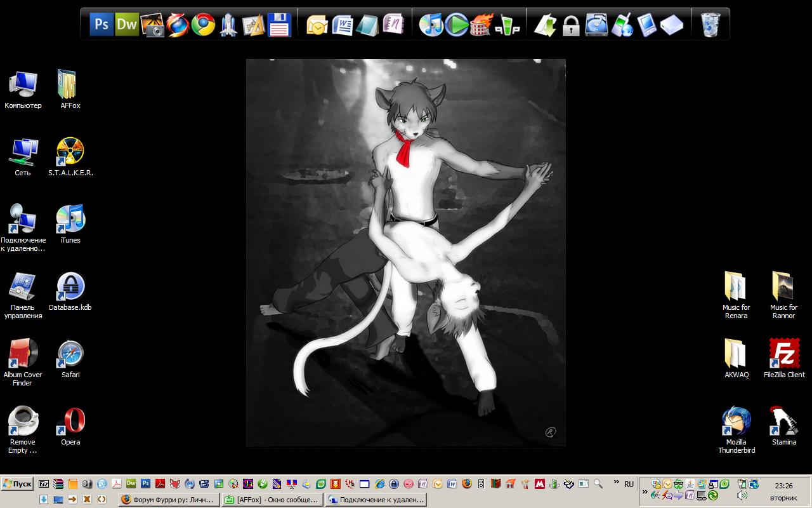Screen dimensions: 812x508
Task: Click the 7z icon in Quick Launch
Action: (44, 484)
